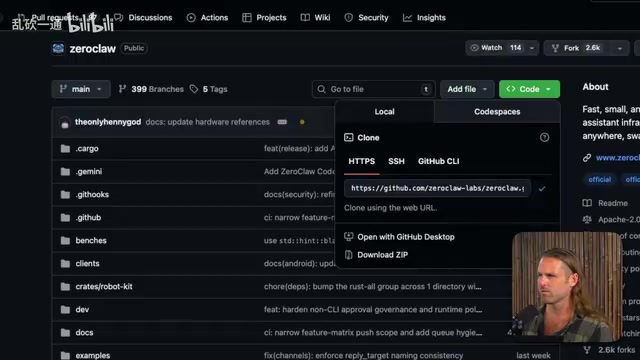Select the GitHub CLI clone option
640x360 pixels.
(438, 161)
